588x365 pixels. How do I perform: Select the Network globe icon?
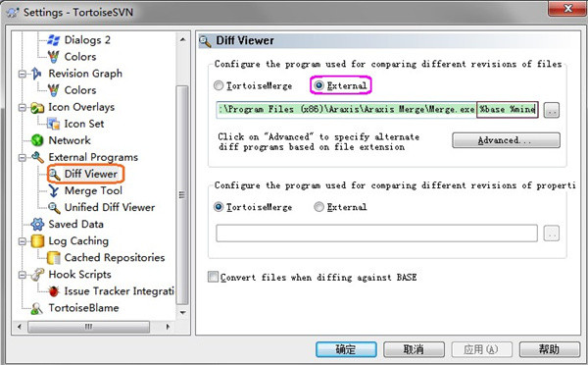point(37,140)
